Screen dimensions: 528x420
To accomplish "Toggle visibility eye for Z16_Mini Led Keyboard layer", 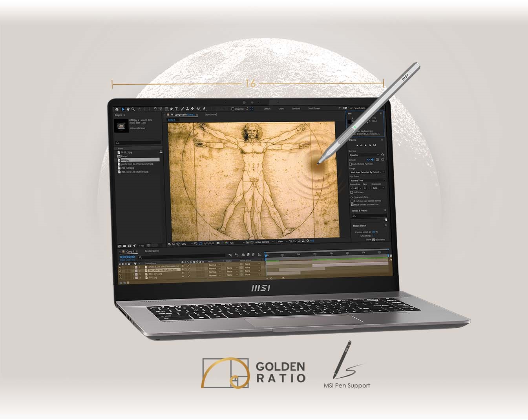I will (120, 271).
